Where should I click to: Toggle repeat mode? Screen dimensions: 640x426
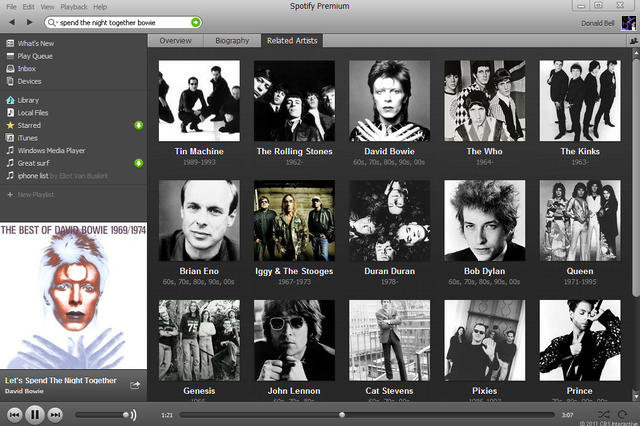(622, 414)
